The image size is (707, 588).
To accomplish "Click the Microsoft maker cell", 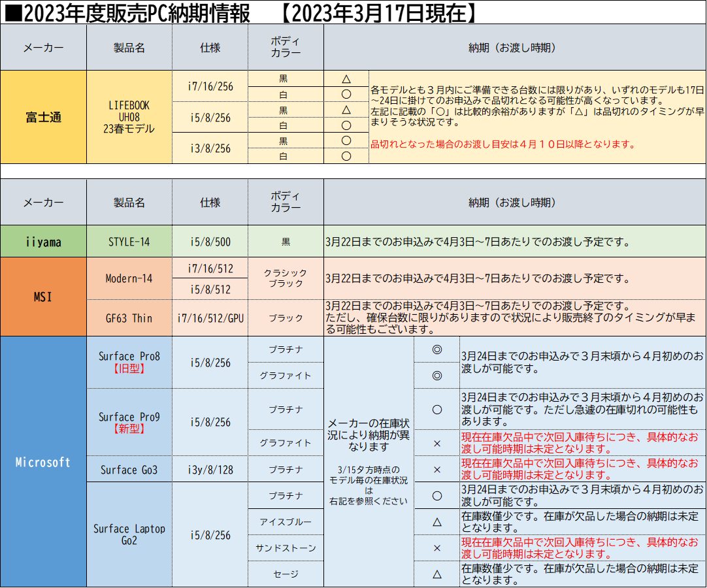I will click(43, 462).
